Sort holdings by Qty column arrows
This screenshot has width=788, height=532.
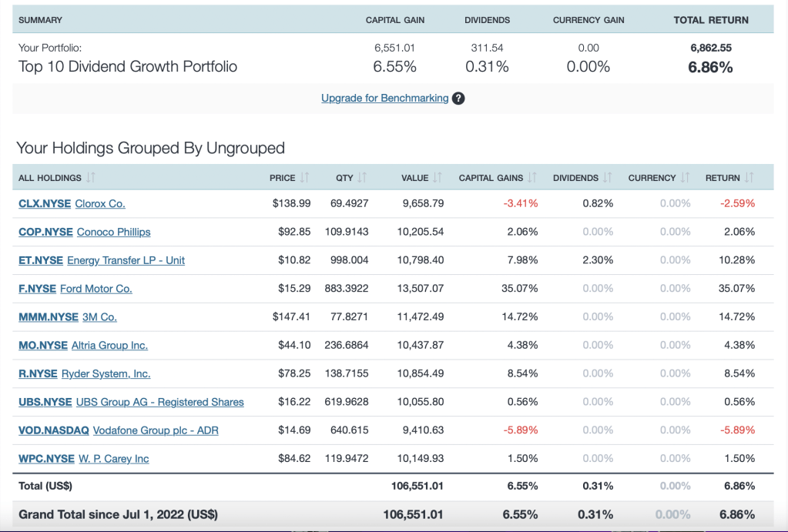coord(362,178)
